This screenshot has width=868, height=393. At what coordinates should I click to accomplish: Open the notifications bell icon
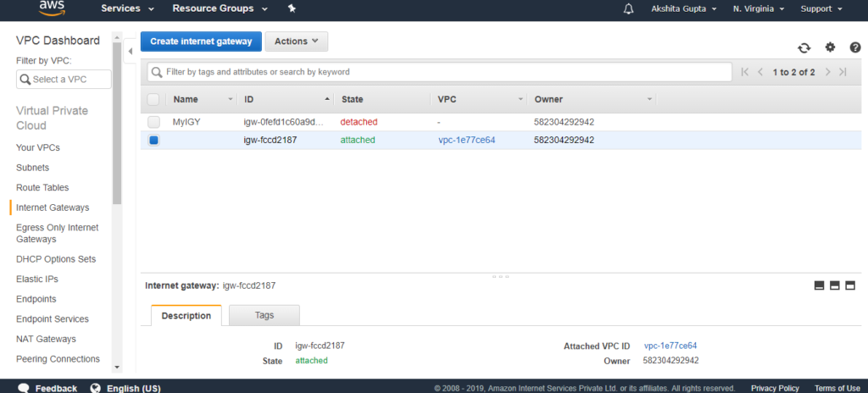point(628,8)
